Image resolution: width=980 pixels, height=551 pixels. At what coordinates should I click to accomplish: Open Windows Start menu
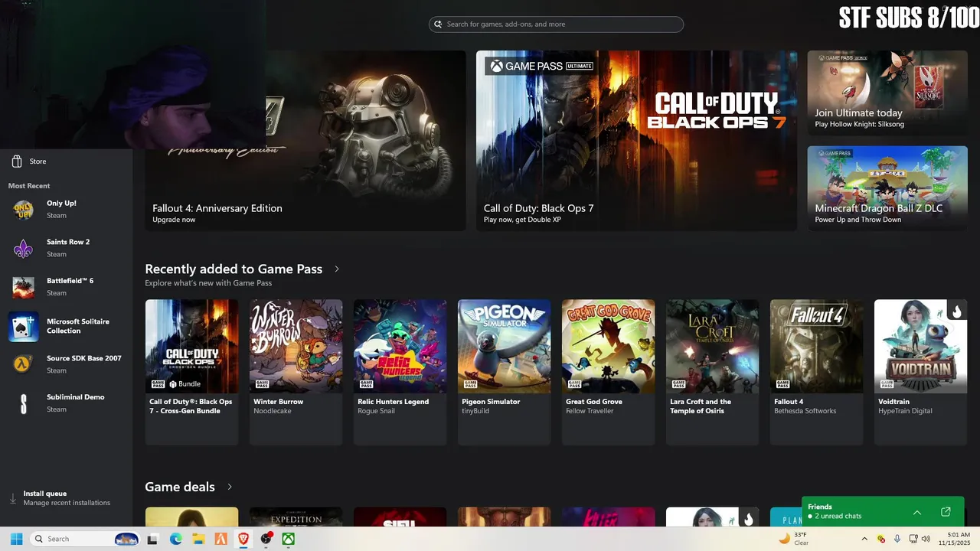click(x=16, y=539)
